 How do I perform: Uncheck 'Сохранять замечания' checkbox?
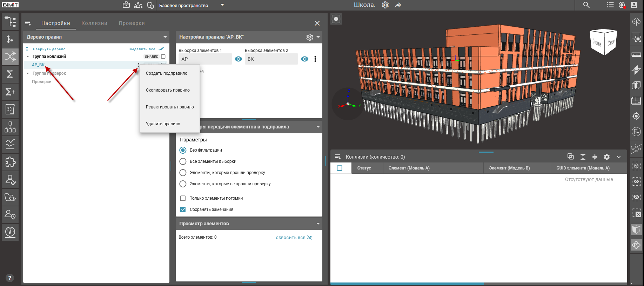183,209
